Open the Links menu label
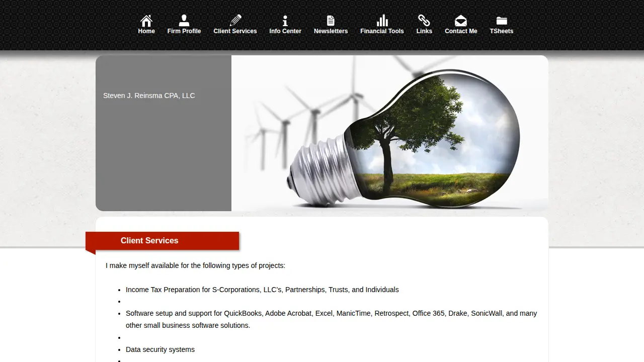Viewport: 644px width, 362px height. point(424,31)
